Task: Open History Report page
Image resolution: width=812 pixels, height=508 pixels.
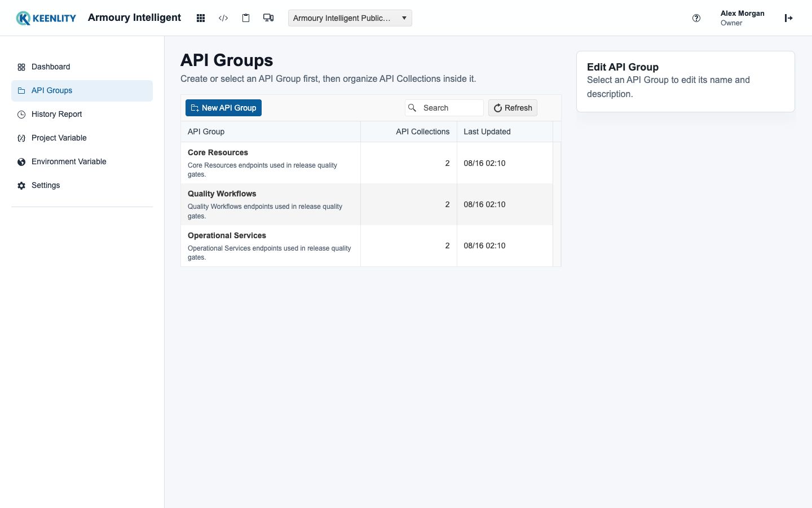Action: click(x=82, y=115)
